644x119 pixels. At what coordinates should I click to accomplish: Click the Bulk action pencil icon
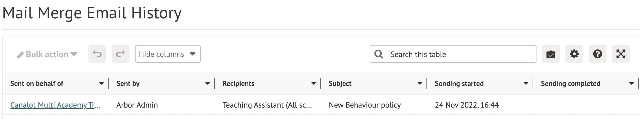[x=20, y=55]
